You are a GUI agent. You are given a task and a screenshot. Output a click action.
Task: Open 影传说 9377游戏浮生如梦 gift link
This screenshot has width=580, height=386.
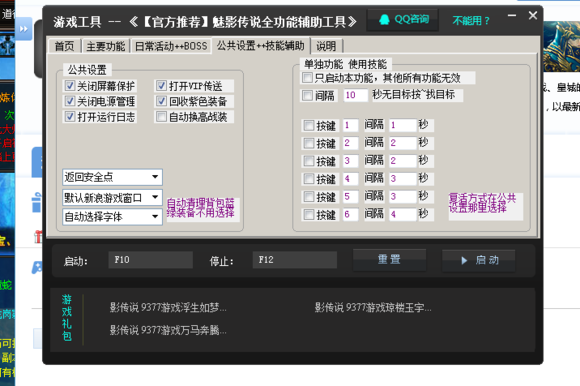(168, 307)
